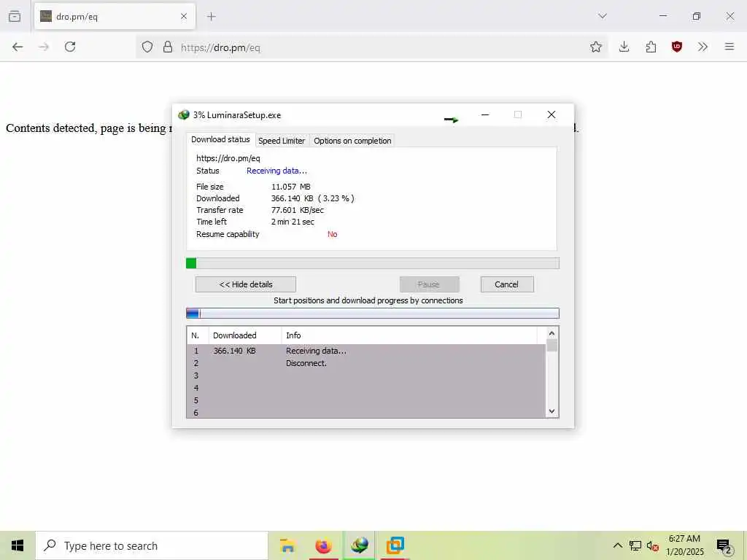The height and width of the screenshot is (560, 747).
Task: Expand the list all tabs chevron
Action: point(602,16)
